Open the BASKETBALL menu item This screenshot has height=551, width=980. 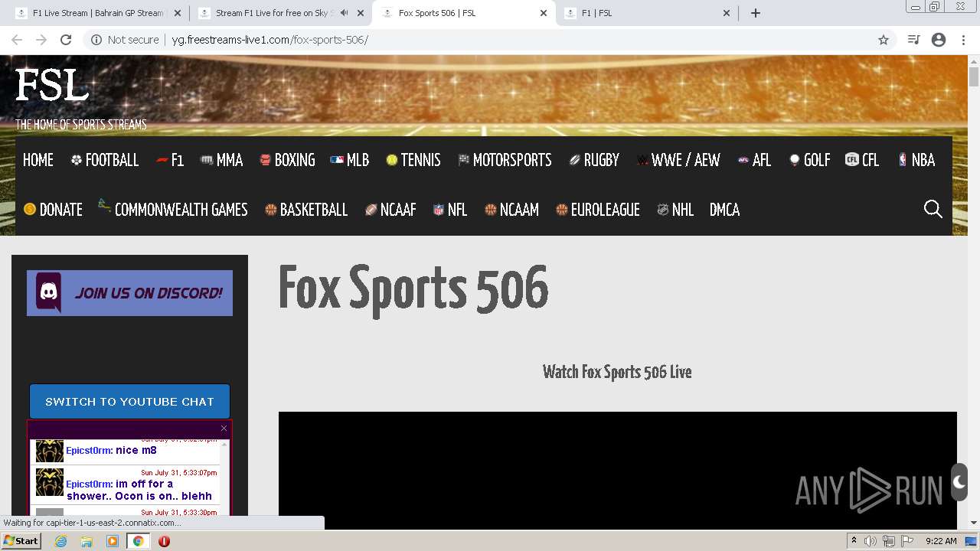coord(306,210)
